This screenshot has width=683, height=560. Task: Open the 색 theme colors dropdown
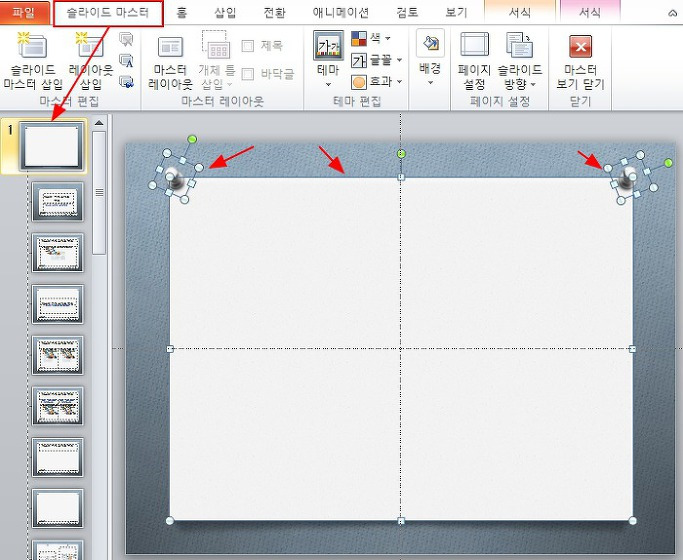(371, 38)
